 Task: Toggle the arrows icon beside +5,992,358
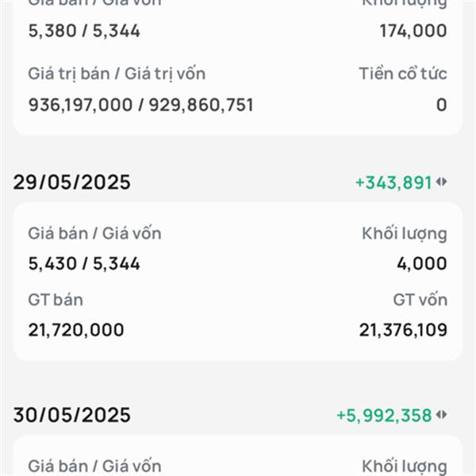click(441, 415)
